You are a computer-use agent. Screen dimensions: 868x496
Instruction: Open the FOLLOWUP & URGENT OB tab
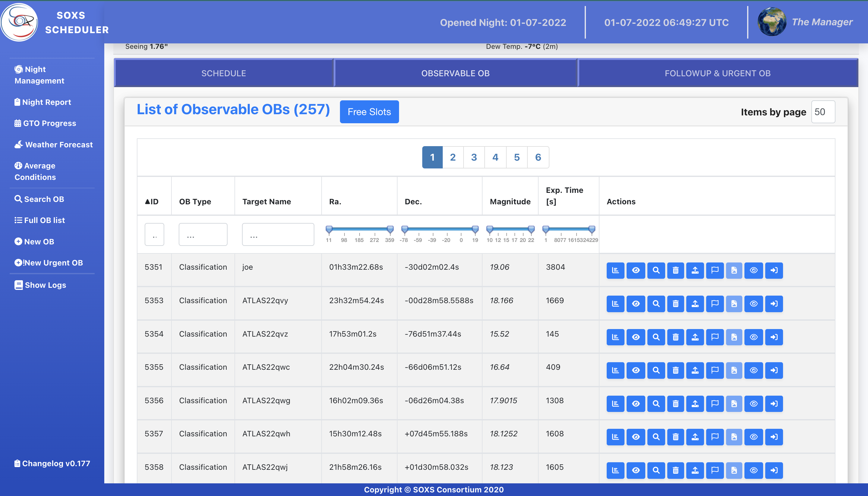click(x=717, y=73)
